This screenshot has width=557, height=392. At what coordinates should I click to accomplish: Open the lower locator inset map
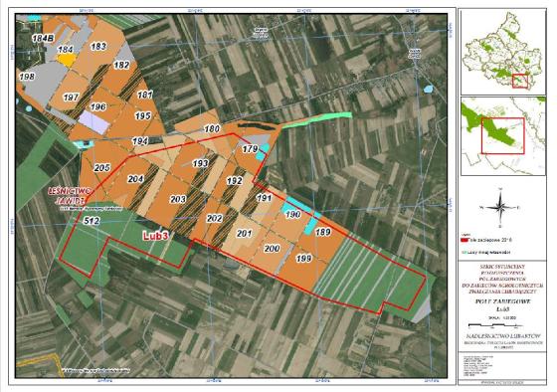(503, 136)
